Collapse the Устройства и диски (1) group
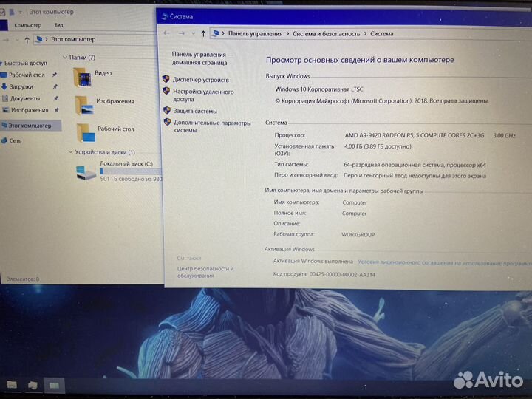 [x=71, y=152]
